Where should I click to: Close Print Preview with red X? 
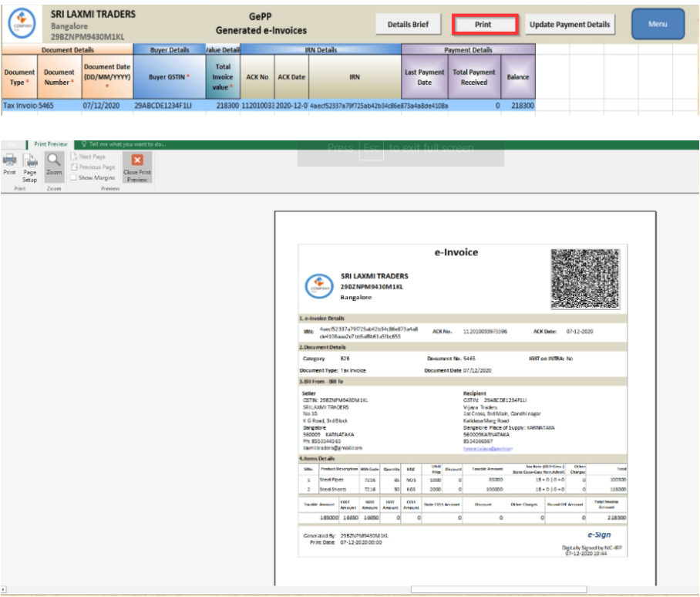[137, 167]
